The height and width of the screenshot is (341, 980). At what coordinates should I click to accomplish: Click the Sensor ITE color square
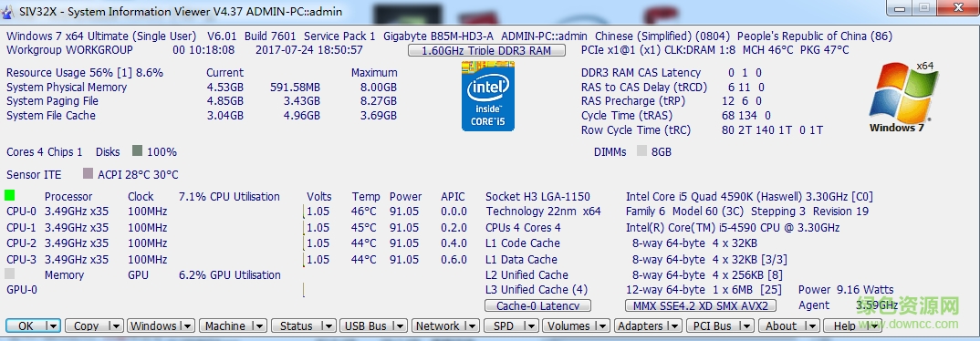[88, 173]
